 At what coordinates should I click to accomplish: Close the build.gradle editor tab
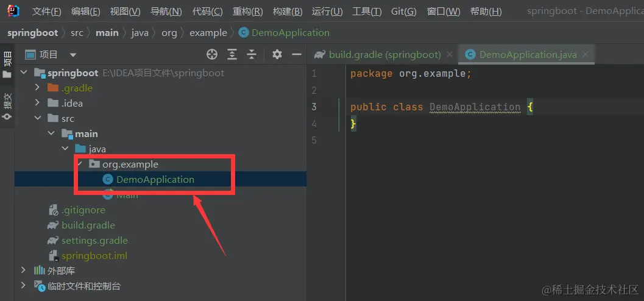[x=449, y=54]
